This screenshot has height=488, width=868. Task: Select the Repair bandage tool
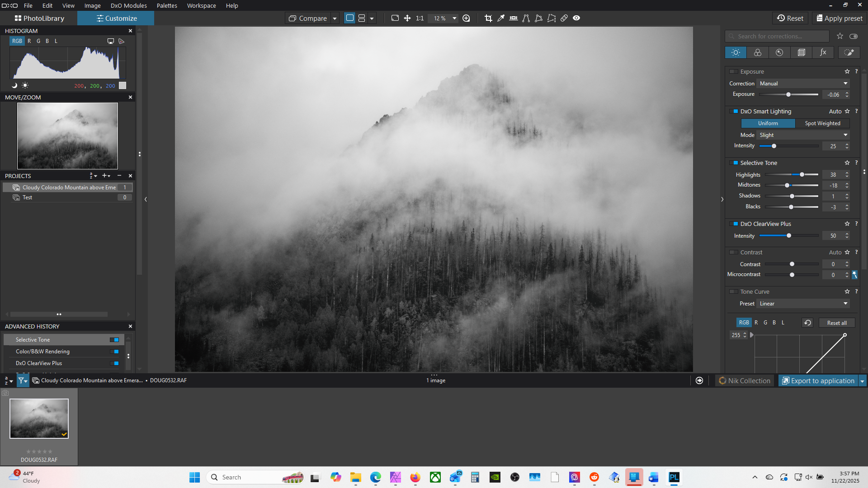tap(564, 18)
